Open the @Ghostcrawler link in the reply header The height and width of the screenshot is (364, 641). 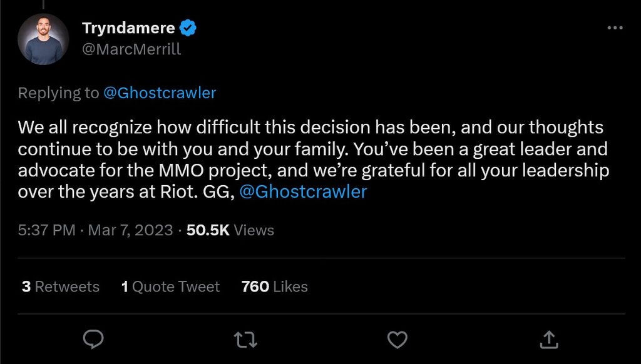(x=162, y=93)
